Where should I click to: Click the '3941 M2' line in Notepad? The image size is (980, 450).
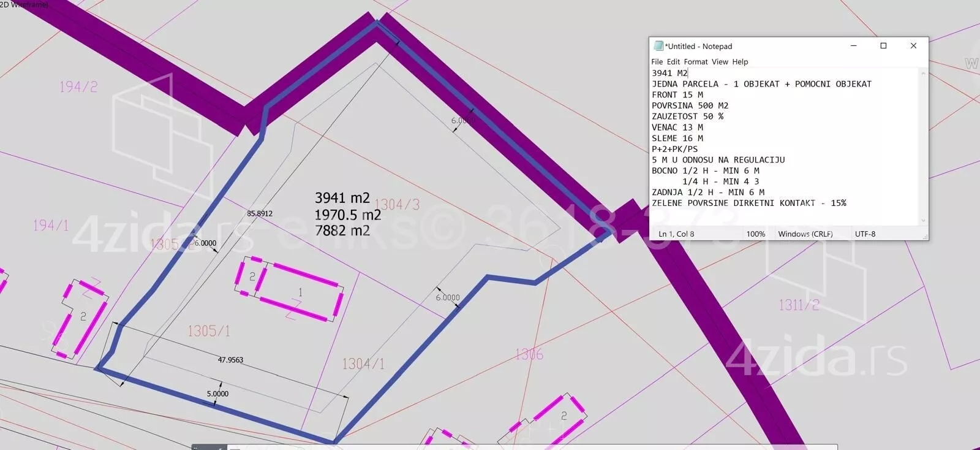pyautogui.click(x=670, y=73)
